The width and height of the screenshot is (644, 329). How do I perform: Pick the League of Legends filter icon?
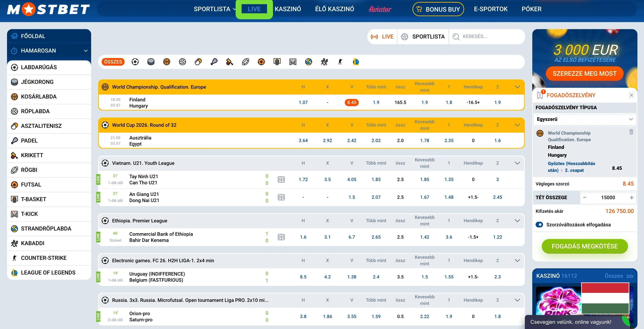point(356,62)
